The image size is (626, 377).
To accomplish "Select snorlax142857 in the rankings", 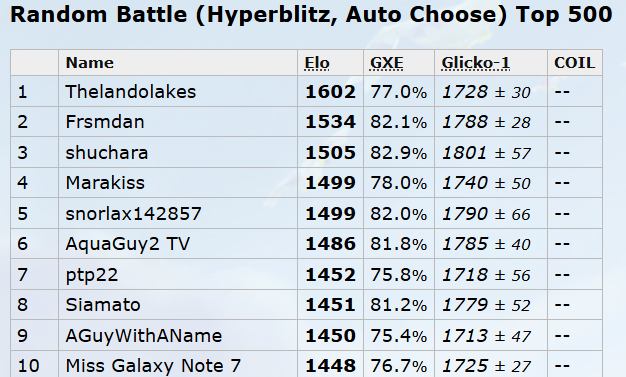I will [x=133, y=214].
